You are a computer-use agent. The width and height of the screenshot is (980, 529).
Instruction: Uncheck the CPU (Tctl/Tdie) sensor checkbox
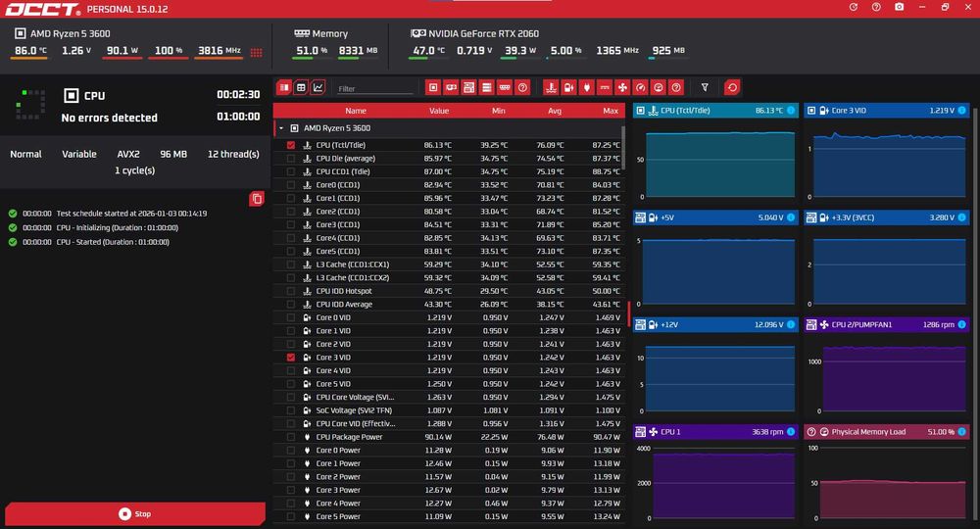(x=291, y=145)
